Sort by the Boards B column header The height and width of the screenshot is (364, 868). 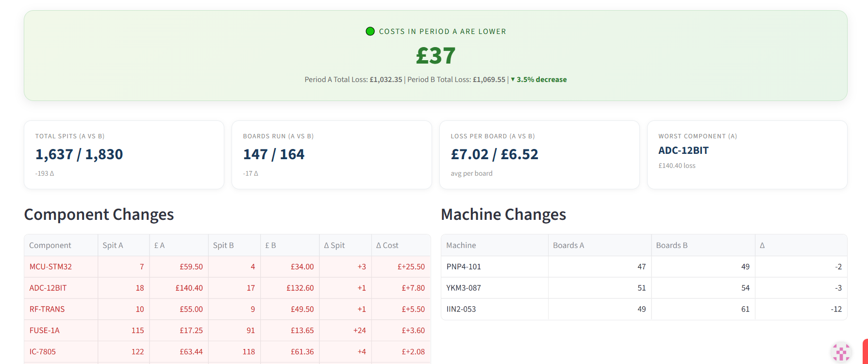(x=703, y=245)
